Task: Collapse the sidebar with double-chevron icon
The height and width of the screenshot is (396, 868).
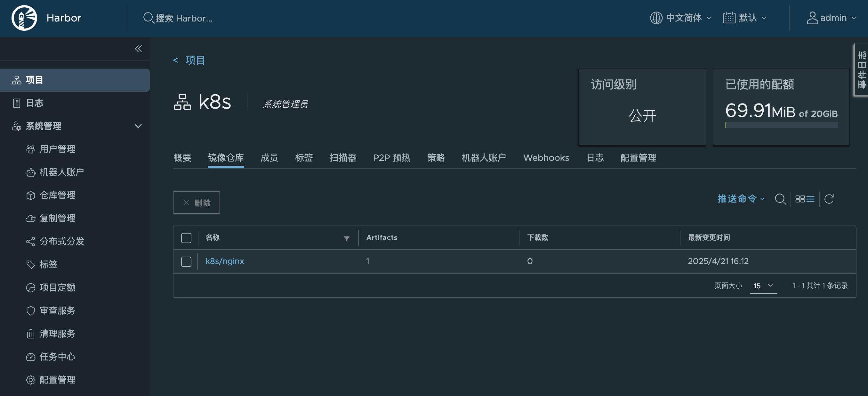Action: (x=139, y=49)
